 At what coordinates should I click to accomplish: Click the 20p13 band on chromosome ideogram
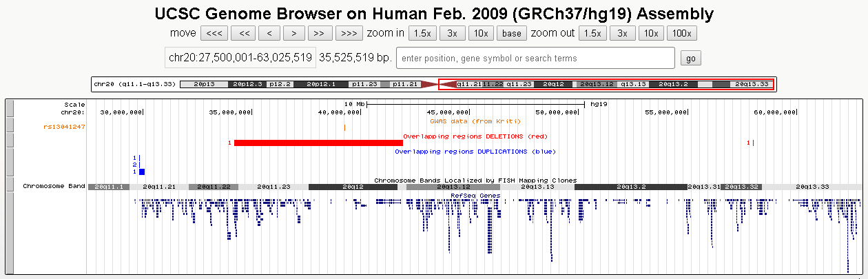pyautogui.click(x=203, y=84)
